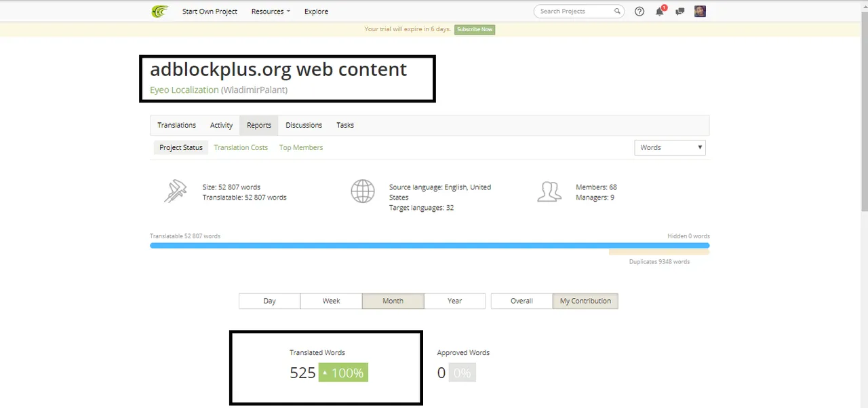This screenshot has height=408, width=868.
Task: Click the gray 0% badge
Action: click(461, 373)
